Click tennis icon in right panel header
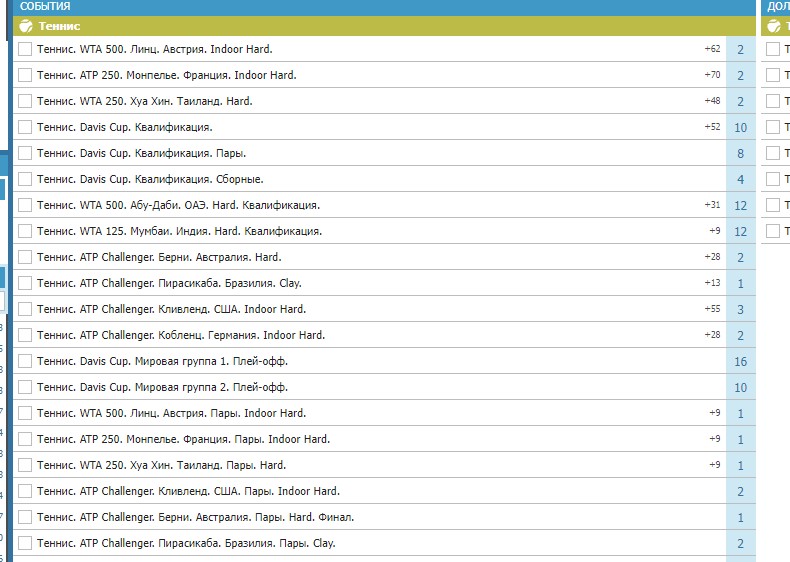This screenshot has height=562, width=790. coord(773,26)
